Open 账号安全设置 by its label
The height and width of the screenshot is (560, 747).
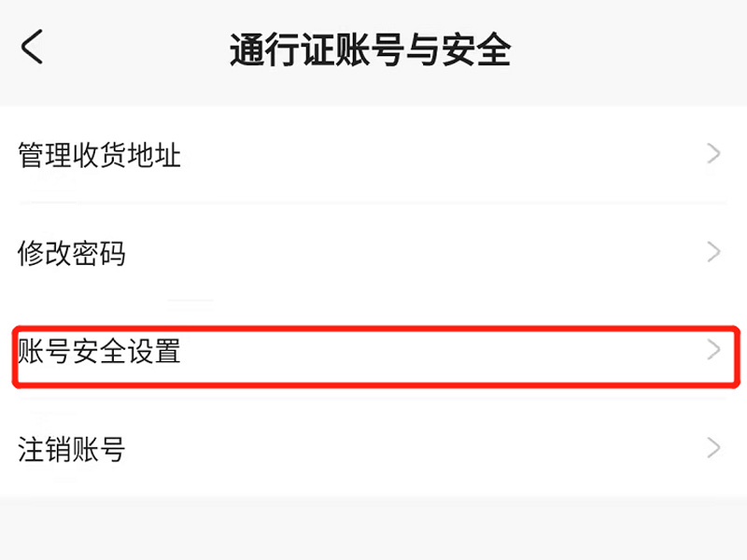click(x=99, y=351)
